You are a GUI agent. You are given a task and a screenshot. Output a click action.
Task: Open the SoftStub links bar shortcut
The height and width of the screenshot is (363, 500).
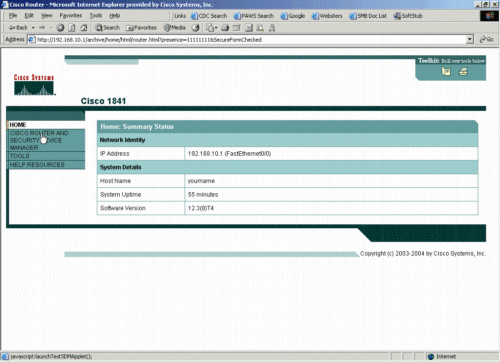pyautogui.click(x=408, y=16)
